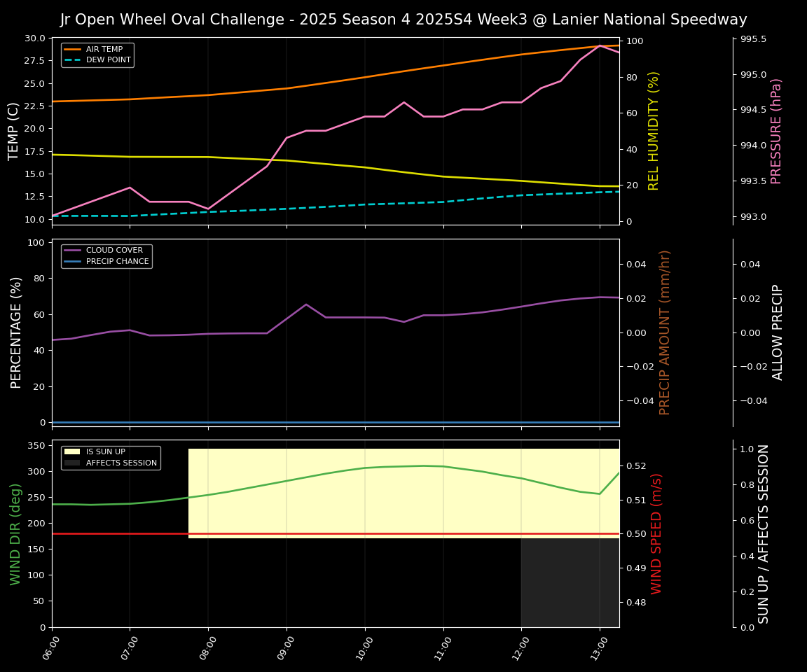The width and height of the screenshot is (807, 672).
Task: Click the chart title about Lanier National Speedway
Action: tap(403, 20)
